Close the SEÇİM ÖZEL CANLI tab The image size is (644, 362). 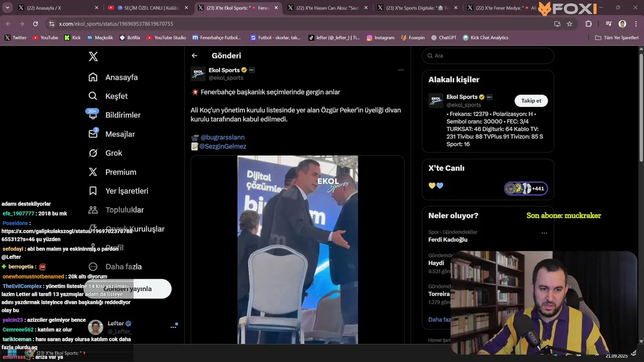pyautogui.click(x=186, y=8)
